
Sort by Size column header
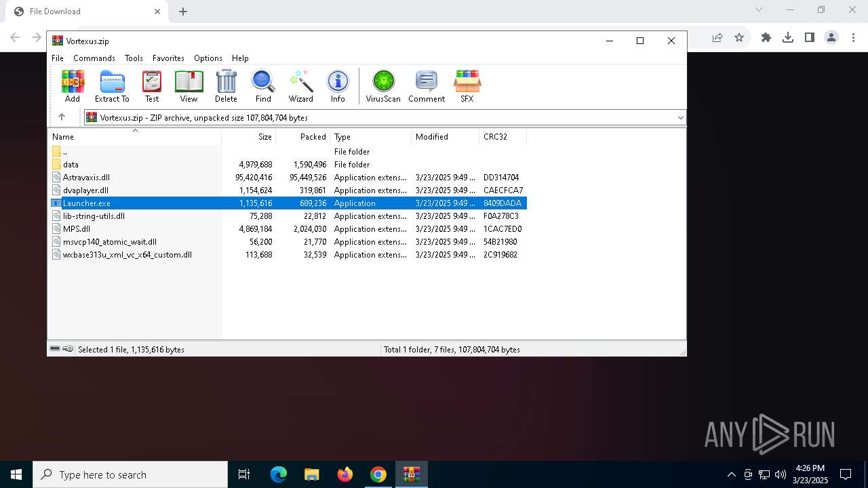pyautogui.click(x=249, y=137)
